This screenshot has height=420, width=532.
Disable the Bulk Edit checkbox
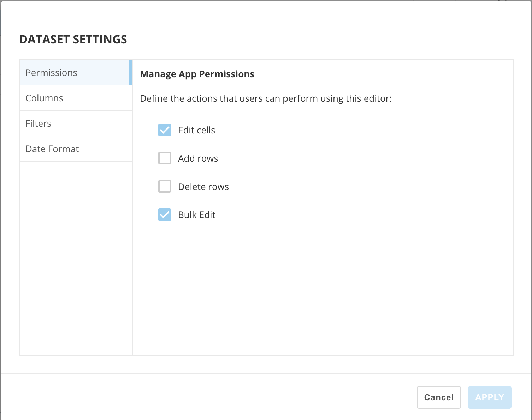coord(165,215)
